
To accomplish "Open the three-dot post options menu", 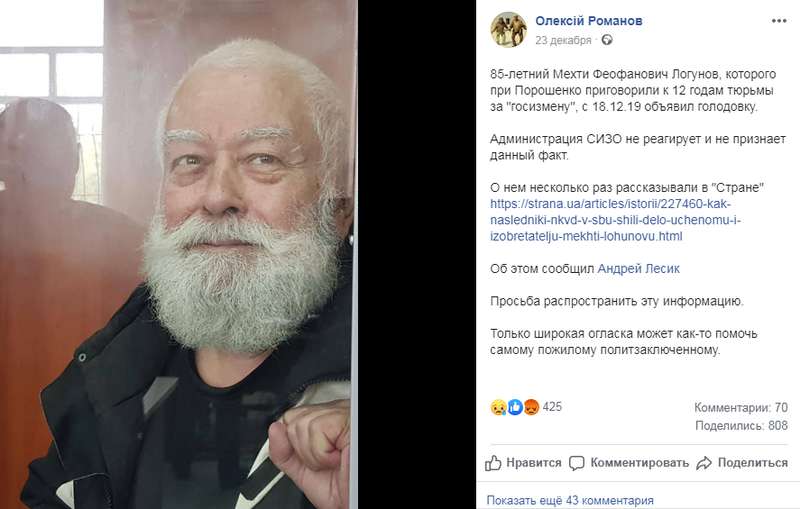I will pyautogui.click(x=779, y=21).
